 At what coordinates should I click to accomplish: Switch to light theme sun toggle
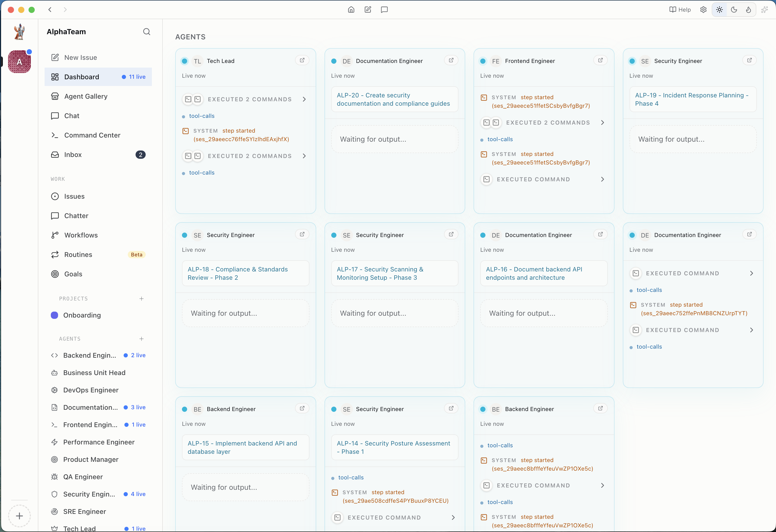719,10
